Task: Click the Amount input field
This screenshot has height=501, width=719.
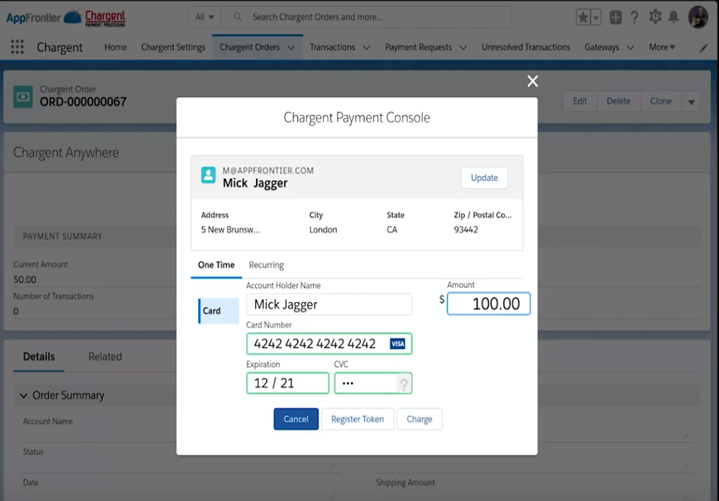Action: (488, 303)
